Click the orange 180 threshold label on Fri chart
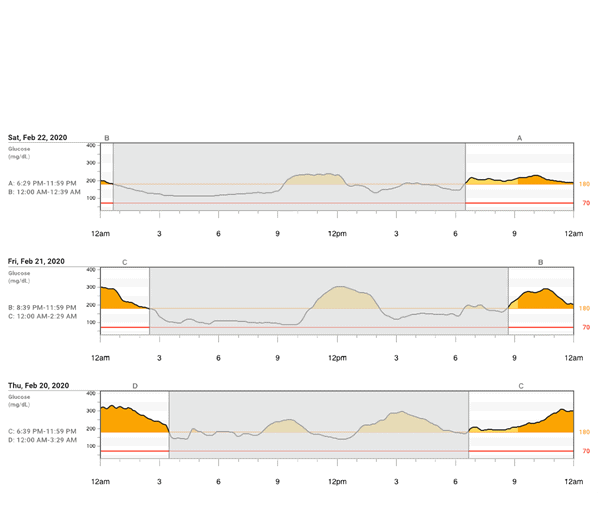Screen dimensions: 600x508 (x=584, y=308)
